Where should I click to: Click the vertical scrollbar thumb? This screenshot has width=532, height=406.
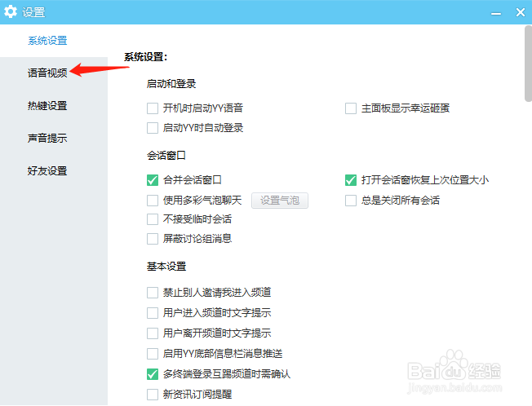528,64
